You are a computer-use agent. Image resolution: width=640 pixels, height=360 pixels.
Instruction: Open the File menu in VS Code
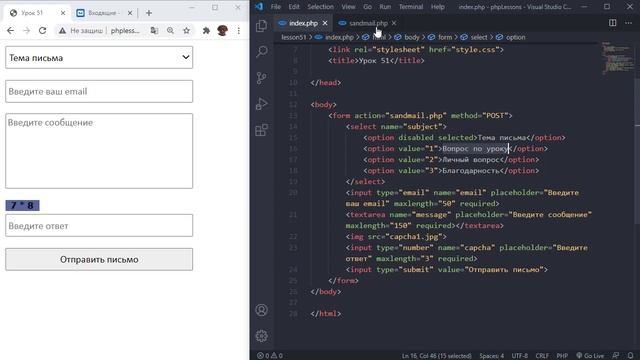click(276, 7)
